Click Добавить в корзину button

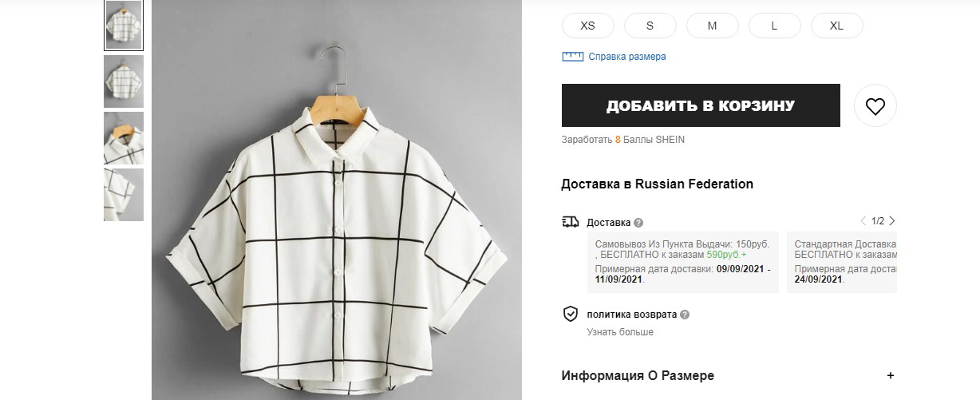tap(701, 105)
